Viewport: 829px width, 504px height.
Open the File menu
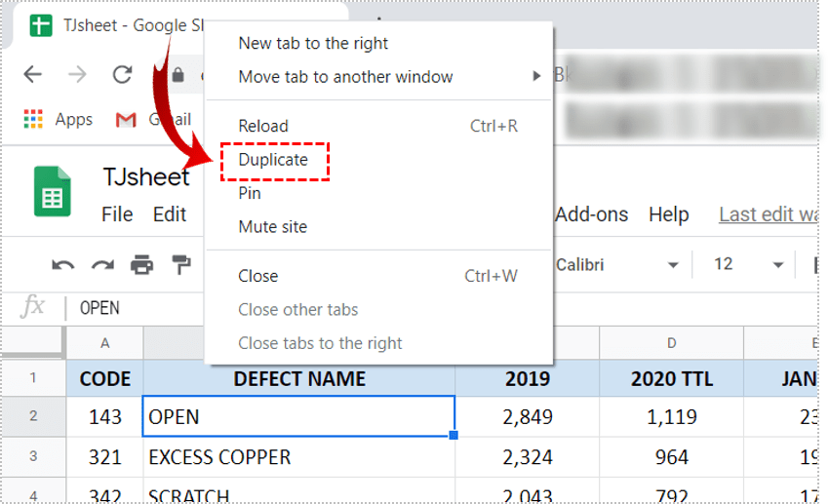117,214
